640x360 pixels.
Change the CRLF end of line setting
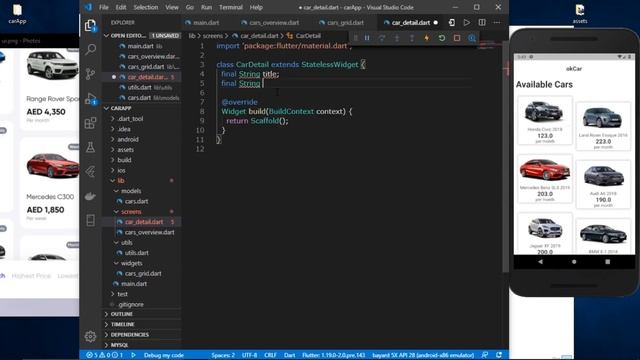[x=271, y=355]
